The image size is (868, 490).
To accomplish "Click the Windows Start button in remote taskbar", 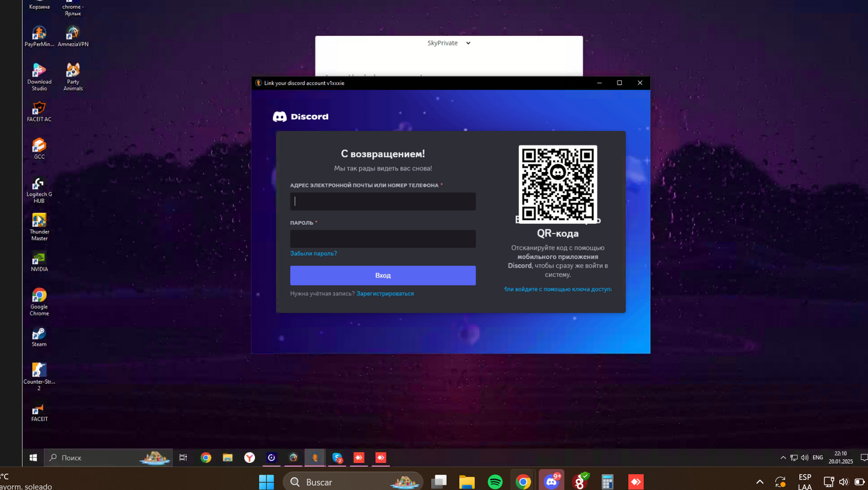I will tap(33, 457).
